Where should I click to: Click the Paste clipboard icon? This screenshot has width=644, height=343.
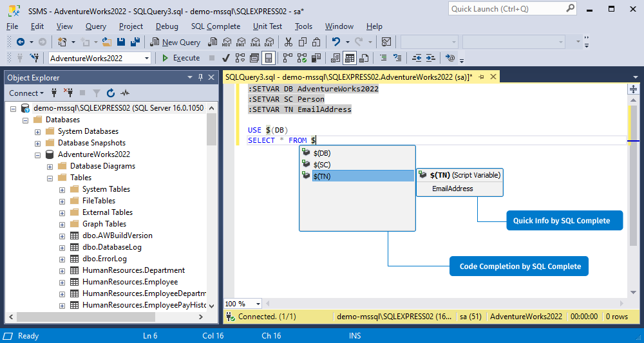click(x=316, y=42)
